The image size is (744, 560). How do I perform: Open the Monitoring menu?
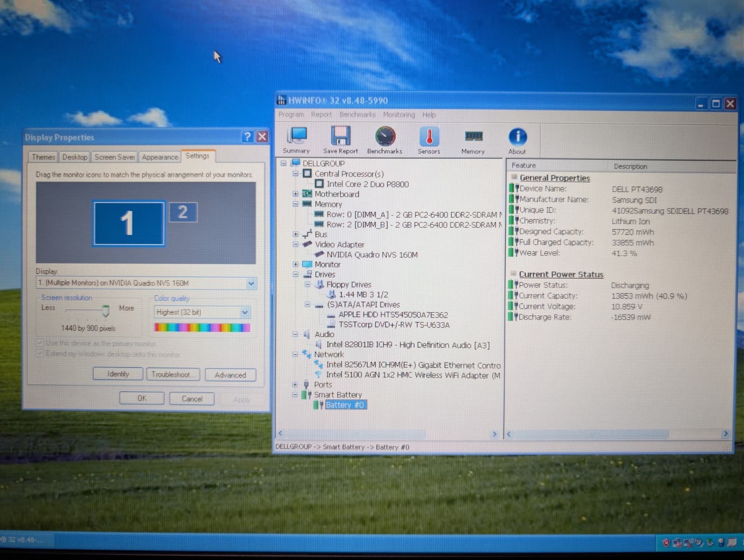399,114
